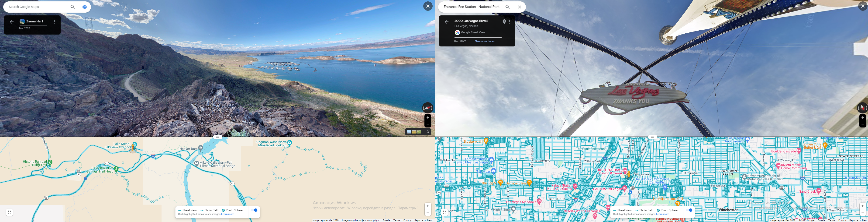Click search magnifier in Entrance Fee Station box
868x222 pixels.
coord(507,7)
